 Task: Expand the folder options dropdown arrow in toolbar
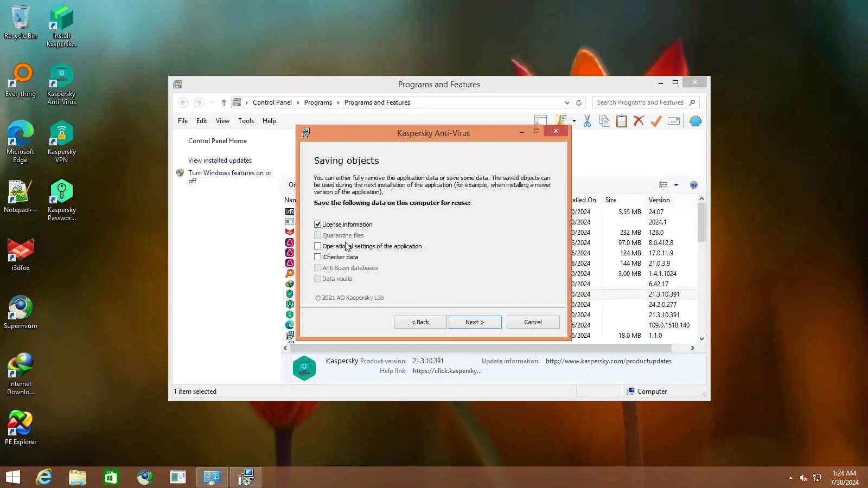click(574, 121)
